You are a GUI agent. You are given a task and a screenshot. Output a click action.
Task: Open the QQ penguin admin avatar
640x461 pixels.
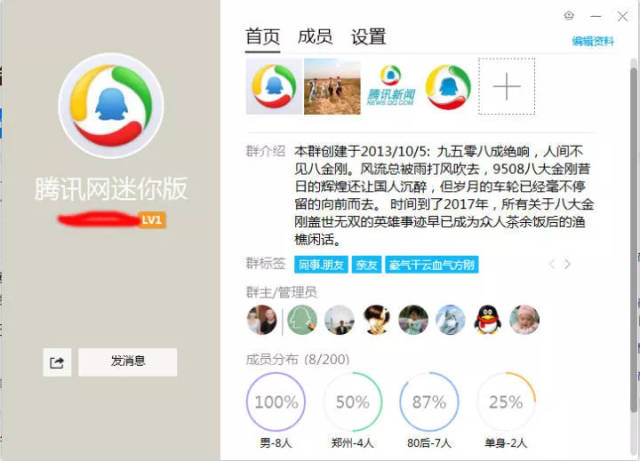tap(487, 320)
